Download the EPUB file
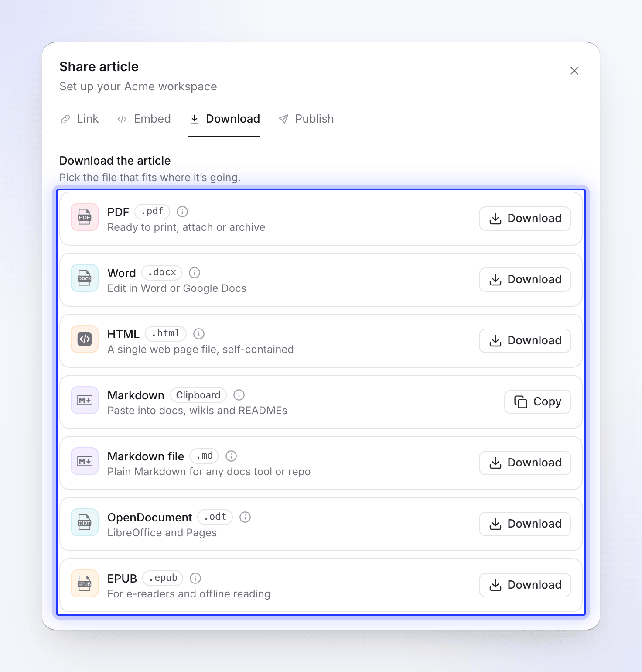The width and height of the screenshot is (642, 672). pyautogui.click(x=525, y=585)
